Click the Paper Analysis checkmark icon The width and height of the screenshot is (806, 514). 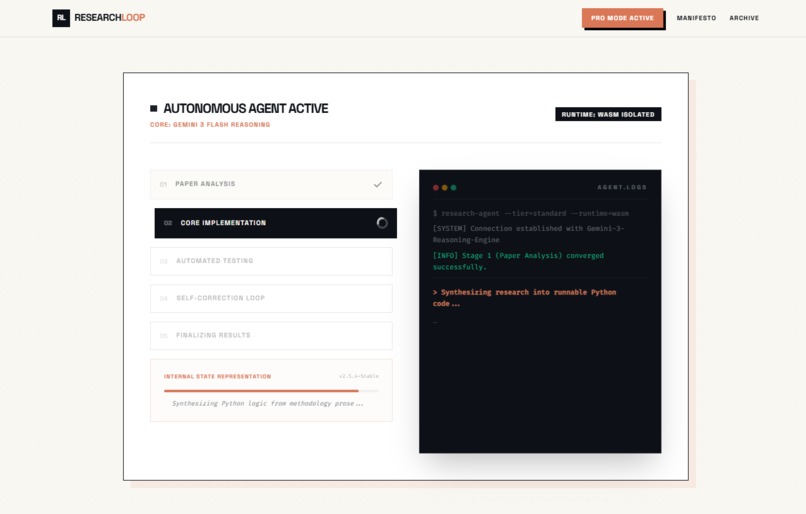click(378, 184)
